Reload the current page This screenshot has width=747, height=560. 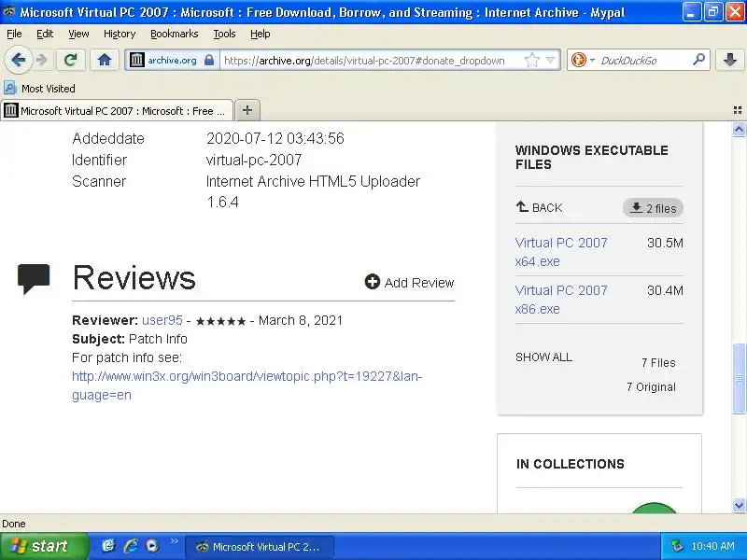[x=71, y=60]
